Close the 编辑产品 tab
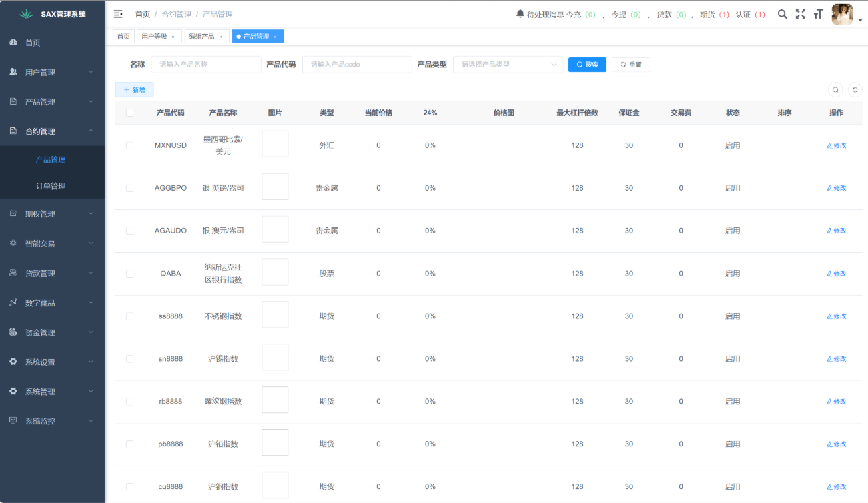This screenshot has width=868, height=503. (220, 37)
